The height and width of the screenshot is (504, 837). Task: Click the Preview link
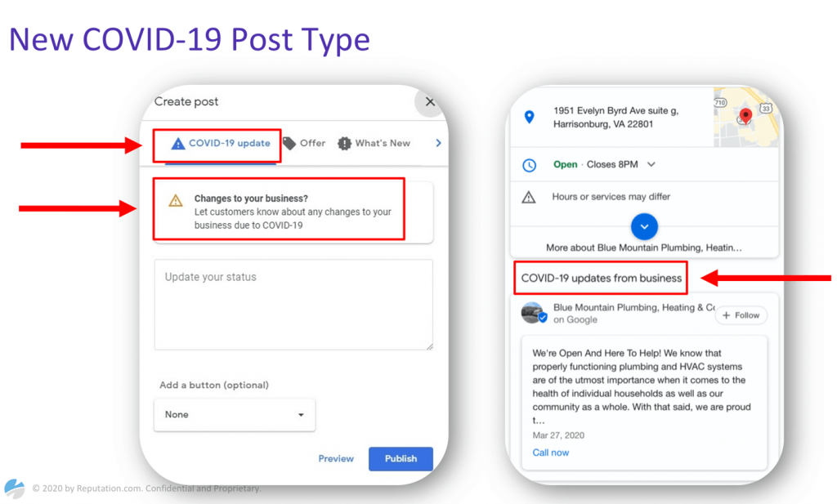336,459
